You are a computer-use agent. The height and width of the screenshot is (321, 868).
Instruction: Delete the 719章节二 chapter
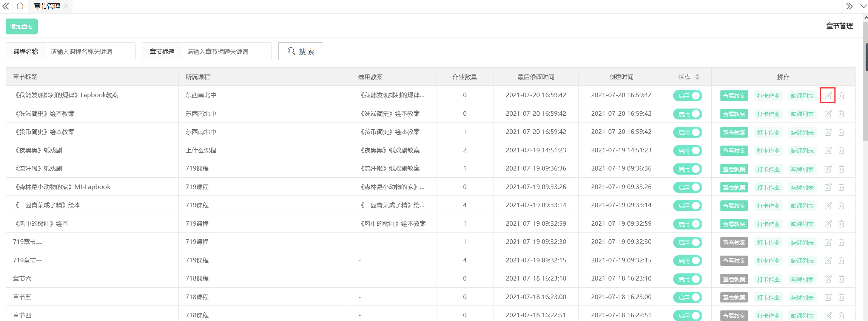pyautogui.click(x=841, y=242)
